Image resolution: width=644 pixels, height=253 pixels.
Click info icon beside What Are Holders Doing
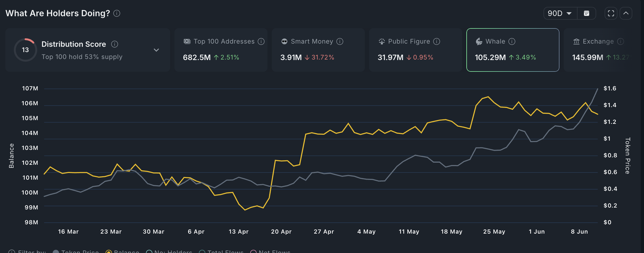coord(117,13)
